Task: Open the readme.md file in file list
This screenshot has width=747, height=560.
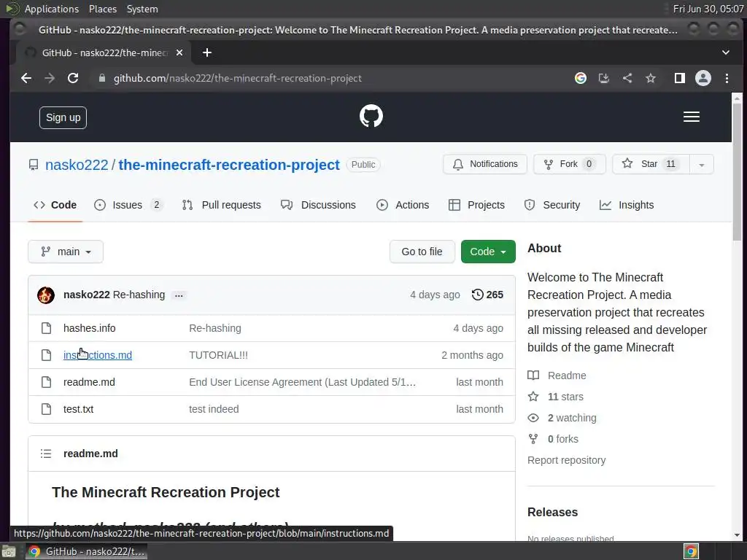Action: 89,382
